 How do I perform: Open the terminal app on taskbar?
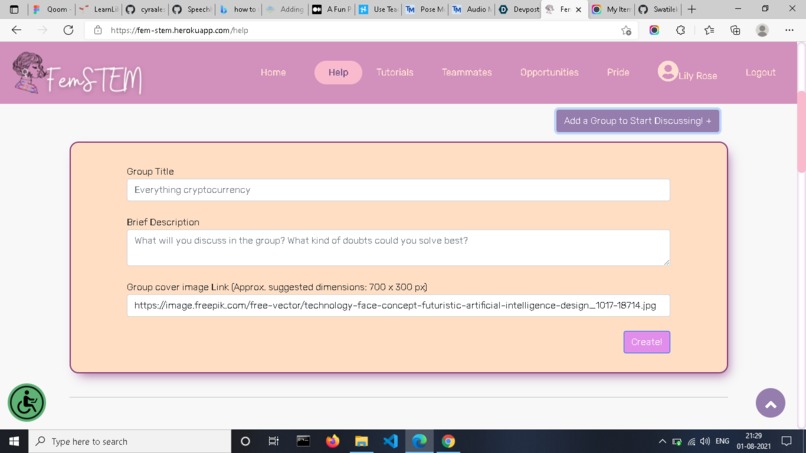pos(303,441)
